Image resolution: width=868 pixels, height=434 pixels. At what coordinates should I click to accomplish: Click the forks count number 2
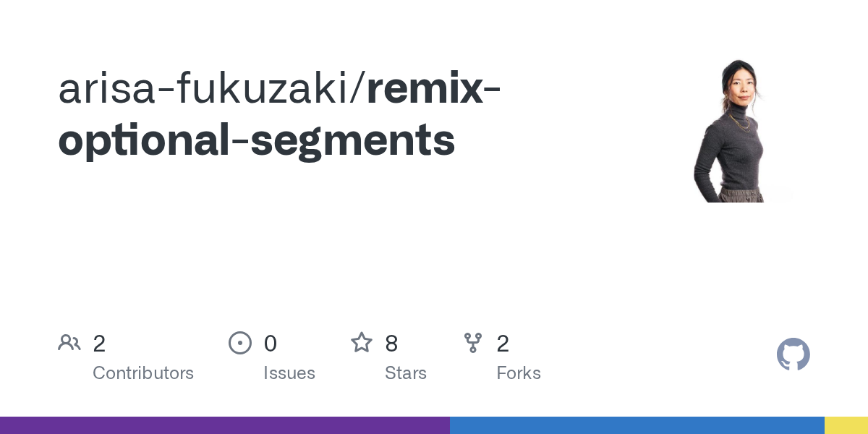click(503, 344)
